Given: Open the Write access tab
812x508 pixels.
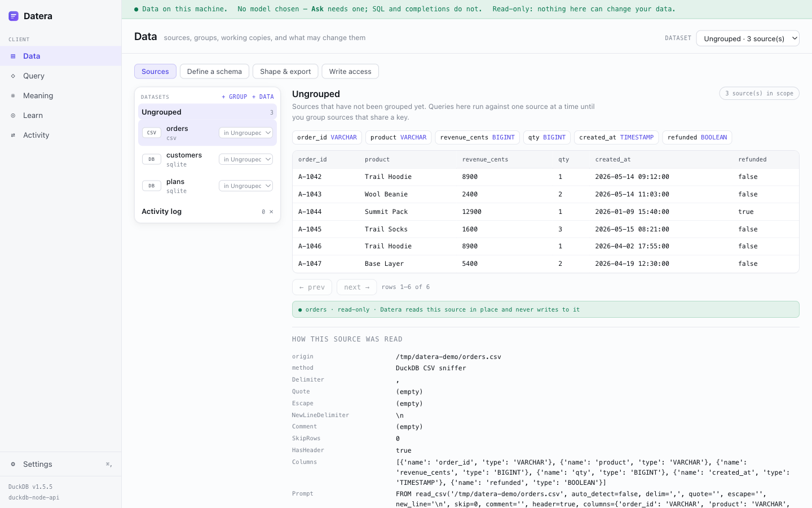Looking at the screenshot, I should 350,71.
